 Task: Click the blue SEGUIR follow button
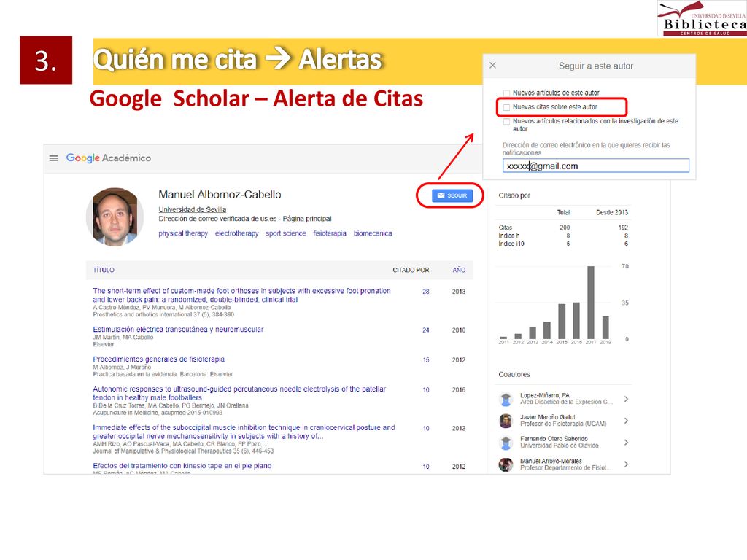(452, 195)
